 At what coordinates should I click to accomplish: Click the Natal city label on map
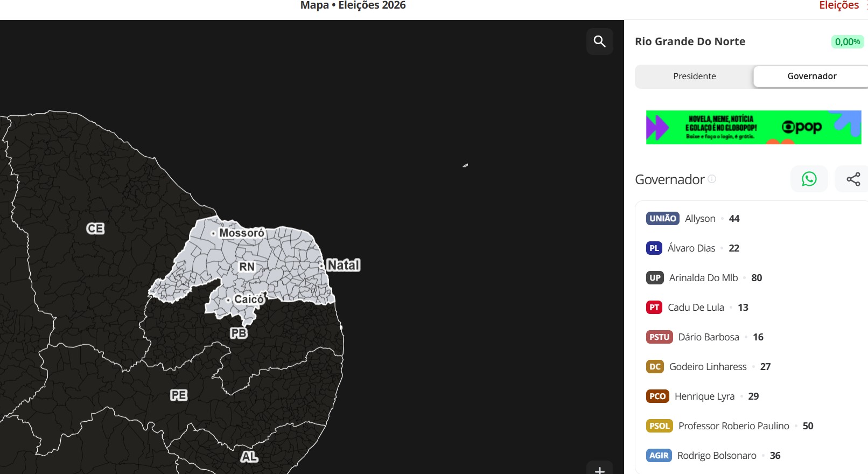coord(344,265)
